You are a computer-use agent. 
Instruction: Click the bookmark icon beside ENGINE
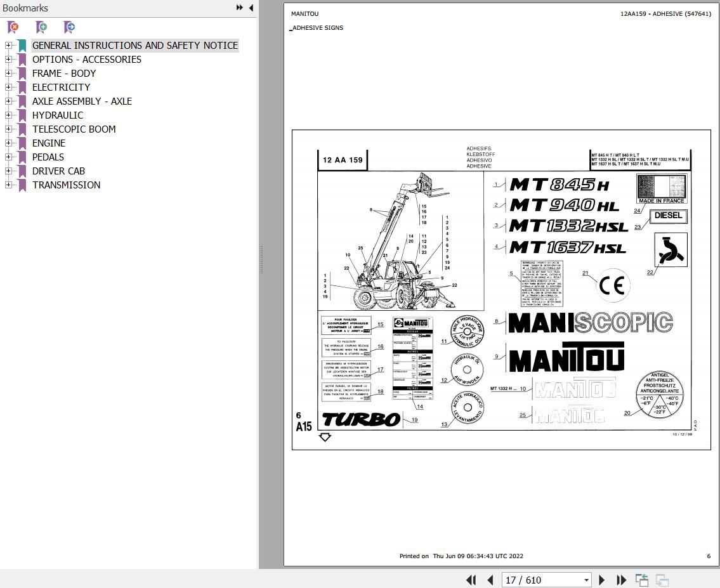[x=22, y=143]
